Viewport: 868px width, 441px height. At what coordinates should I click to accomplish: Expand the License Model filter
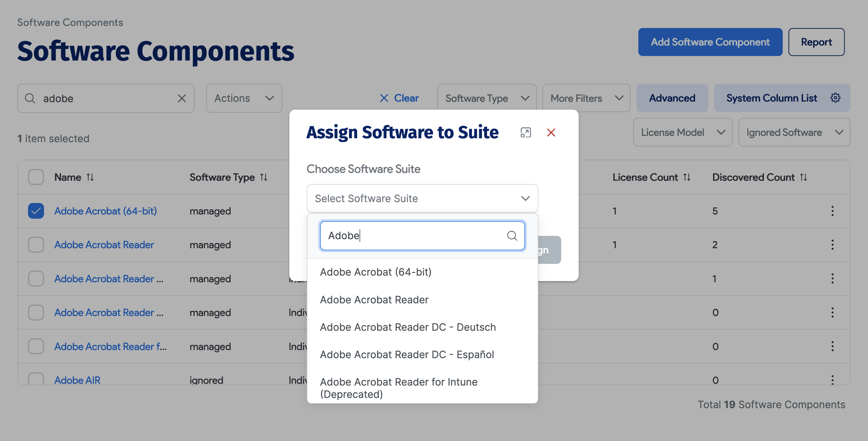coord(682,132)
